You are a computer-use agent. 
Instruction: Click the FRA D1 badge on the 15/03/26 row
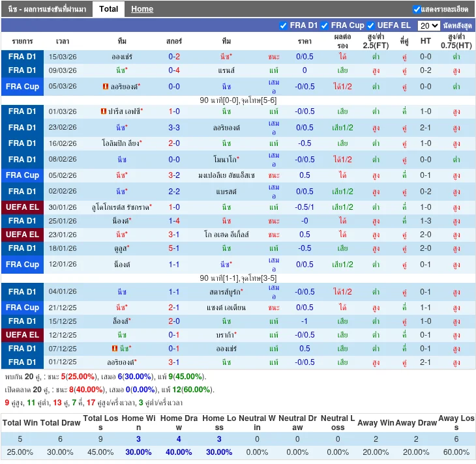point(22,57)
